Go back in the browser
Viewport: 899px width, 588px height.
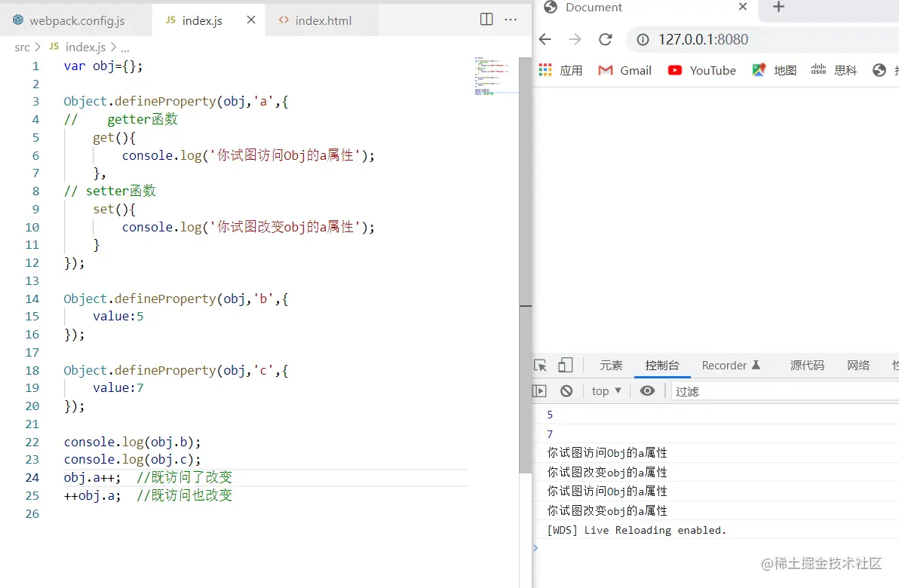coord(545,39)
